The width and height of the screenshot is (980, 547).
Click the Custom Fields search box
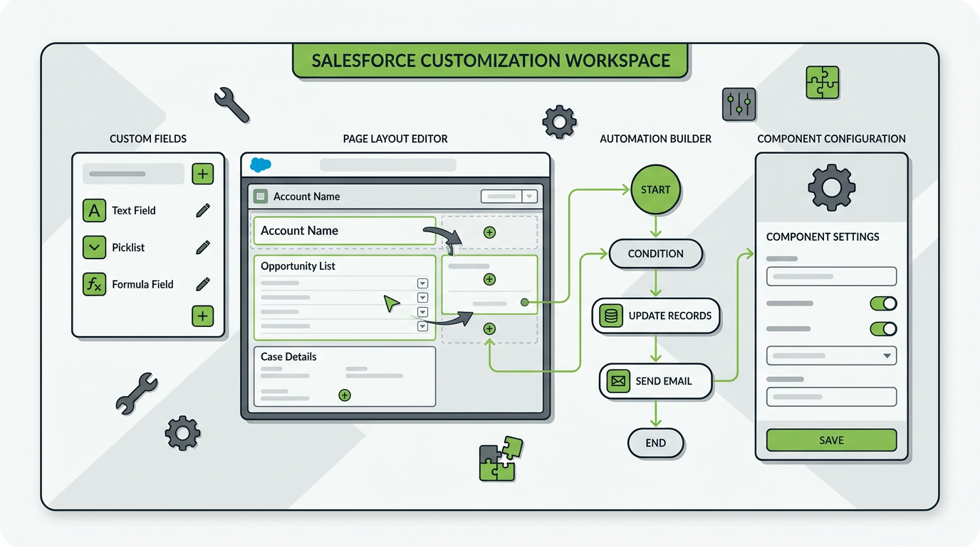point(133,174)
